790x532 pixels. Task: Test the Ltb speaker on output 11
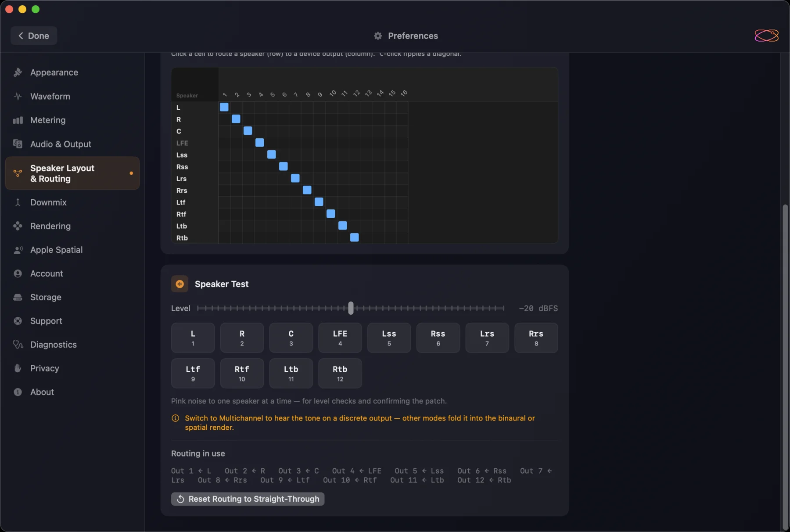click(x=291, y=374)
